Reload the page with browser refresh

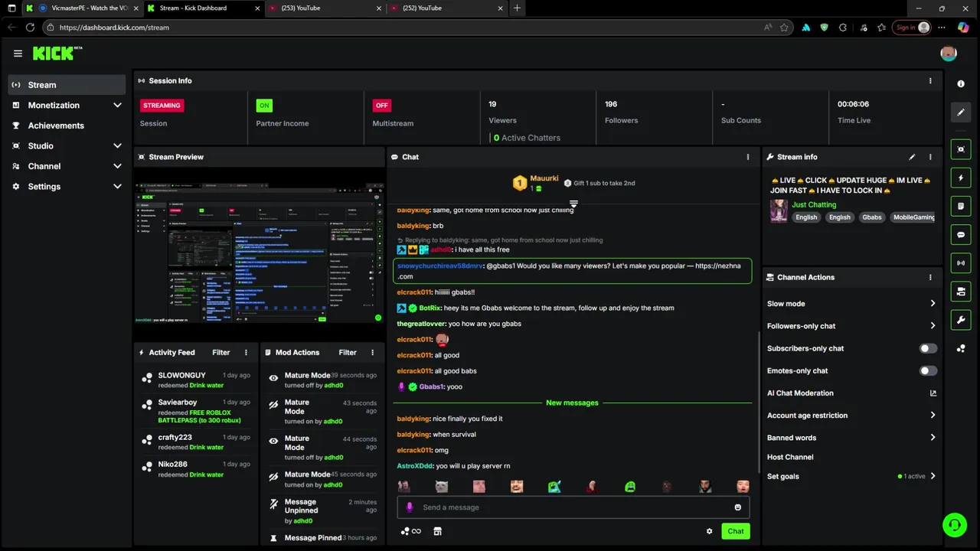point(30,28)
